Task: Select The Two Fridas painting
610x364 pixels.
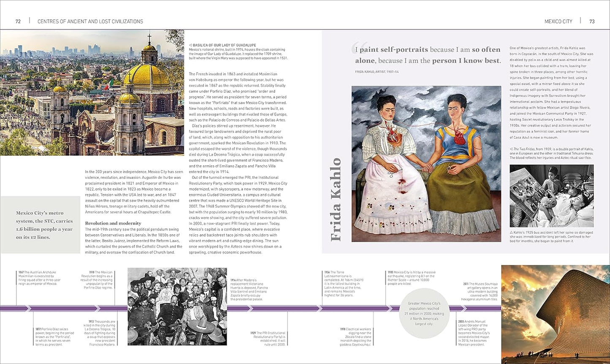Action: [x=426, y=164]
